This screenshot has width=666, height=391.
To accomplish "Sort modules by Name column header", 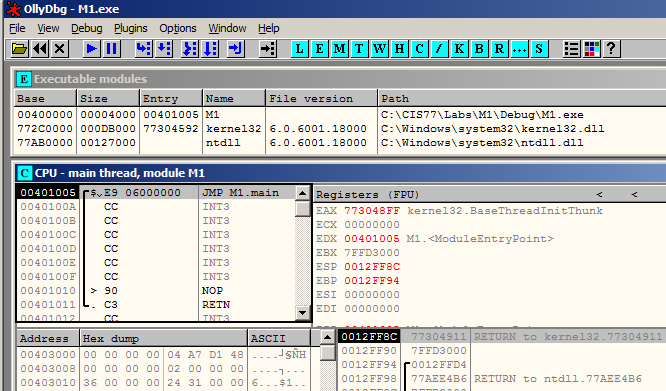I will coord(234,98).
